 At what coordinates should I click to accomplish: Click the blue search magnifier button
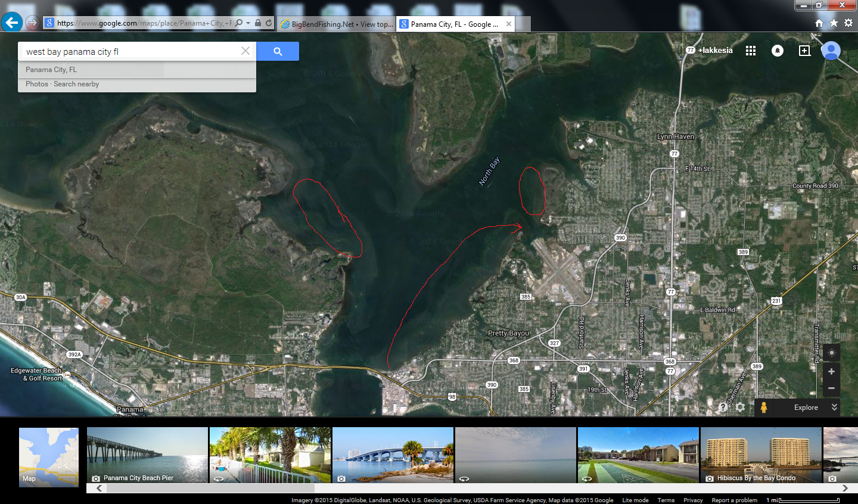278,51
